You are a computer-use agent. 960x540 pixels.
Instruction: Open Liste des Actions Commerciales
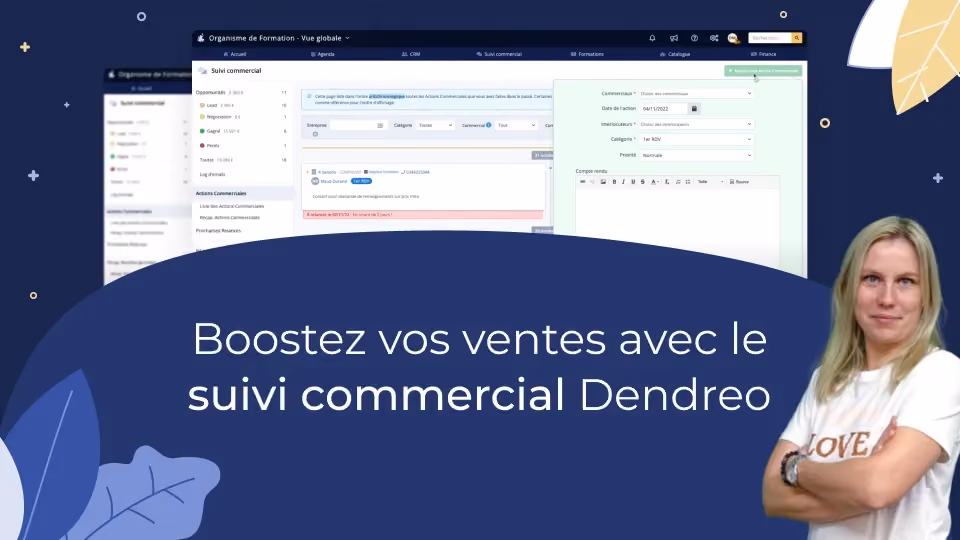coord(232,206)
